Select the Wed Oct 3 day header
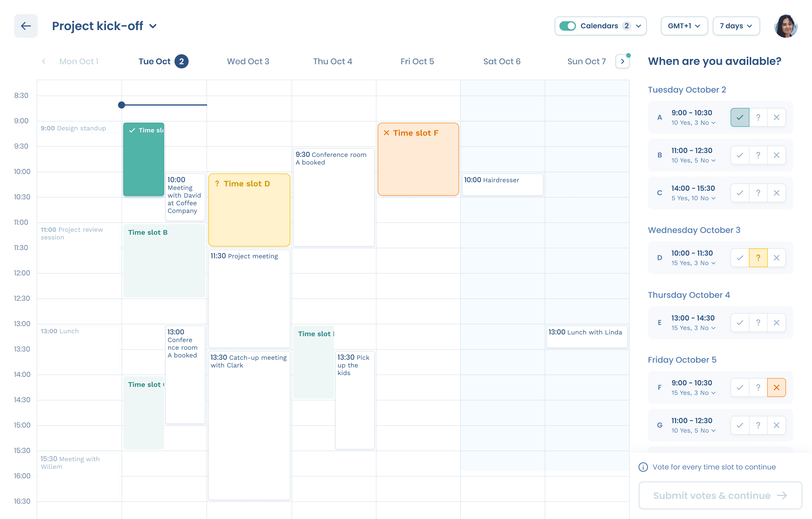 click(x=248, y=61)
